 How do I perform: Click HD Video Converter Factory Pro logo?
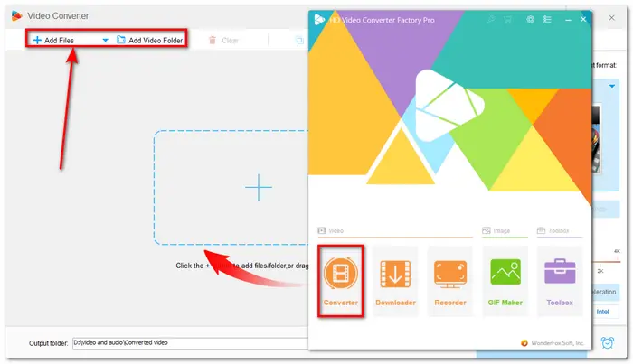point(319,19)
